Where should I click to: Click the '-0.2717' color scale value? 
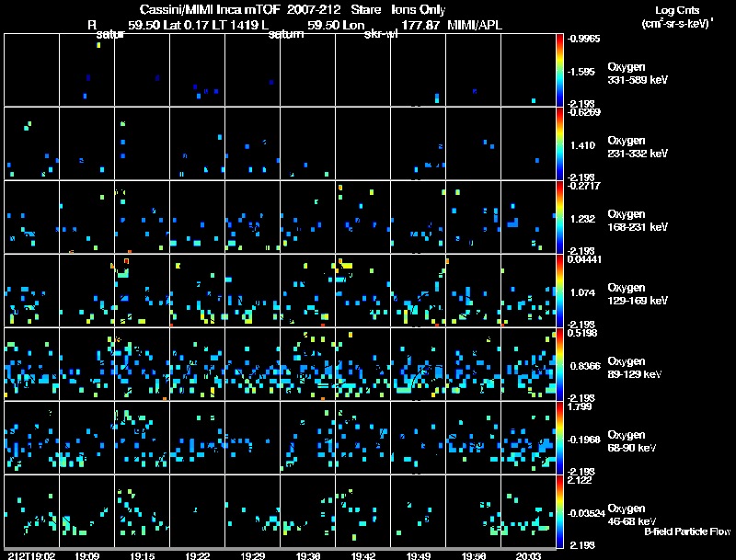coord(582,186)
